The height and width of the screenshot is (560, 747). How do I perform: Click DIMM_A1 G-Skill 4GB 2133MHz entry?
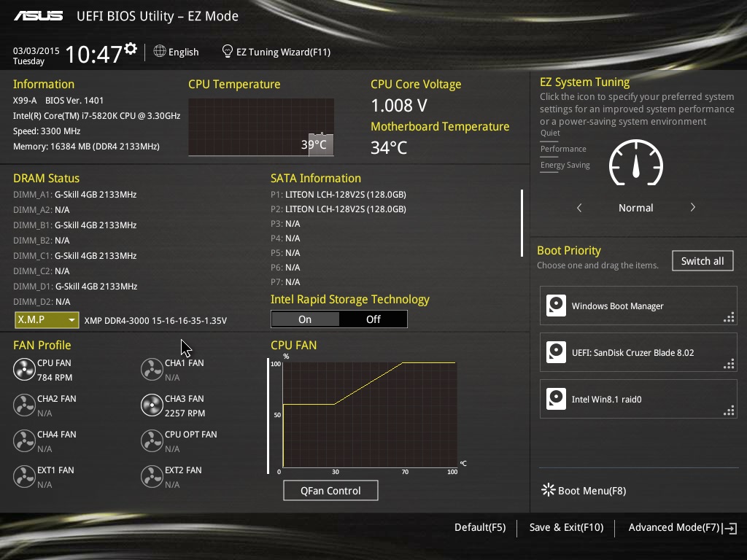click(x=75, y=195)
